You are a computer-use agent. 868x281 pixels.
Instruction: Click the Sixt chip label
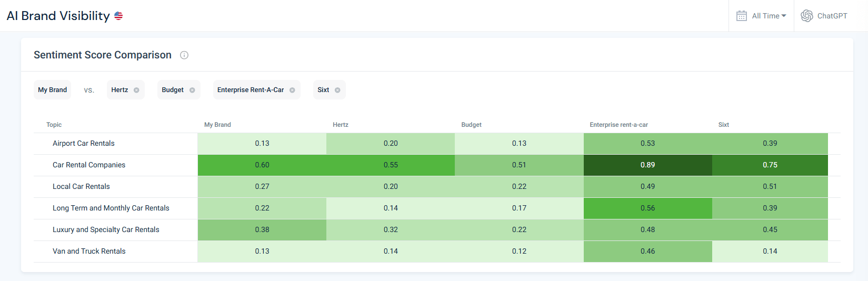coord(323,90)
